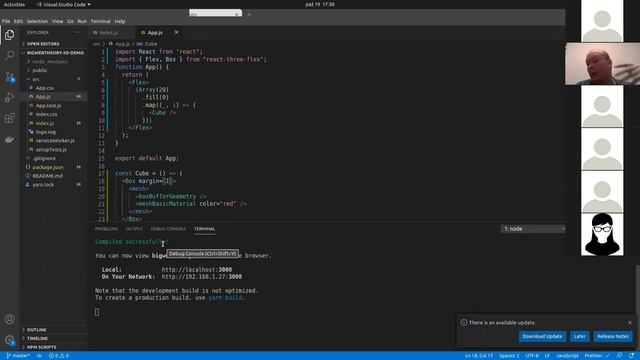Screen dimensions: 640x360
Task: Open the File menu
Action: pyautogui.click(x=6, y=21)
